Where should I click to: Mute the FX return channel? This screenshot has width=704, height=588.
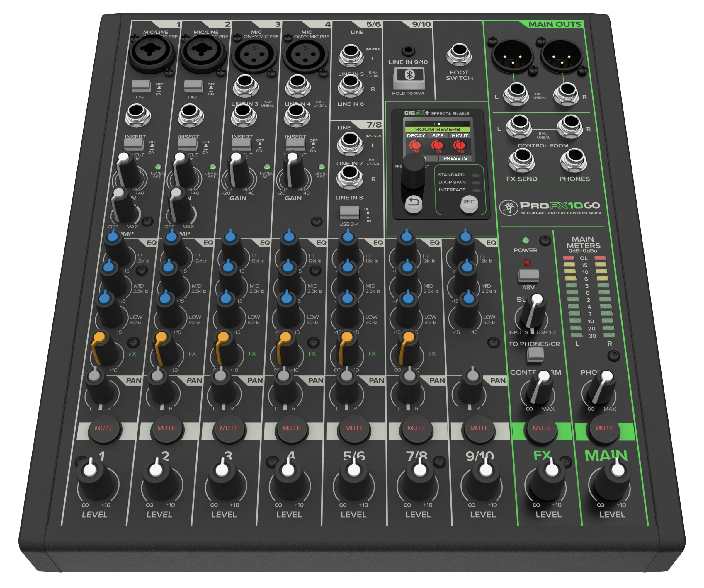(x=542, y=428)
